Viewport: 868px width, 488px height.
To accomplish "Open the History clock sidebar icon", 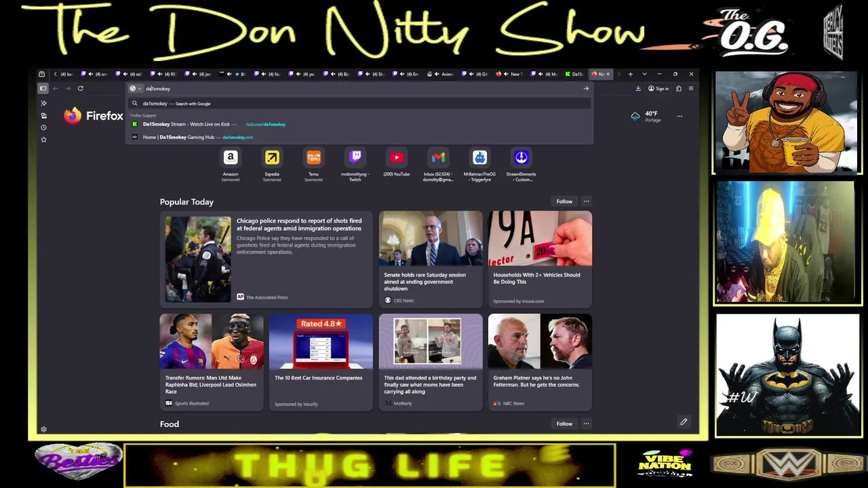I will (x=43, y=127).
